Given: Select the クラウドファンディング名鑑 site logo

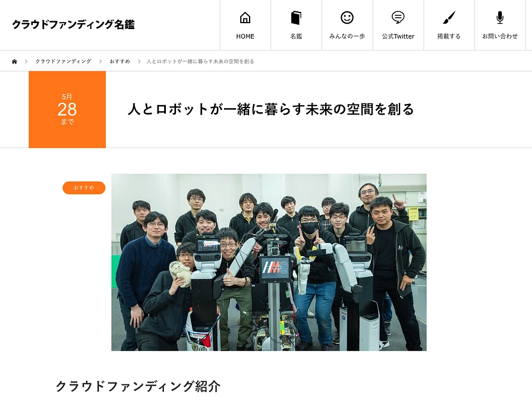Looking at the screenshot, I should tap(73, 24).
